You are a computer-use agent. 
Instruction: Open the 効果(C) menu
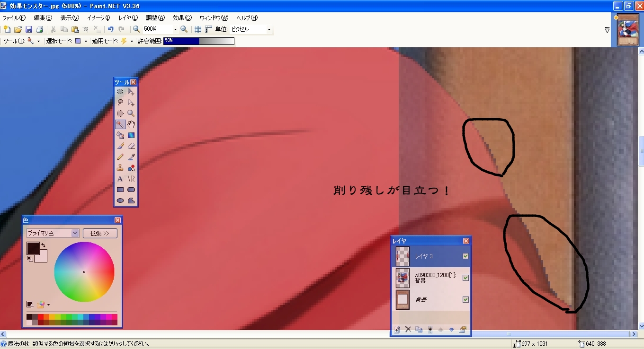pyautogui.click(x=182, y=17)
